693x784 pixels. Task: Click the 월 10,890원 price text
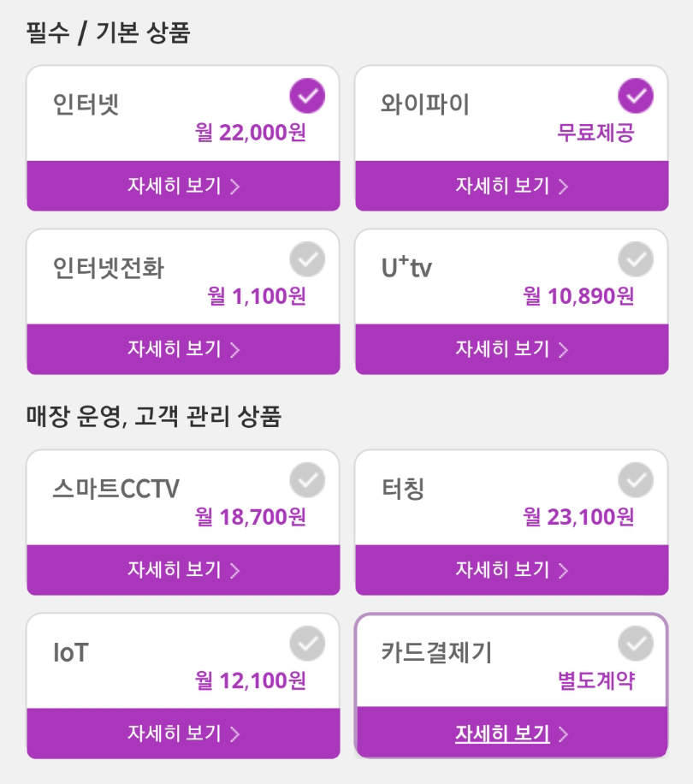click(x=578, y=296)
